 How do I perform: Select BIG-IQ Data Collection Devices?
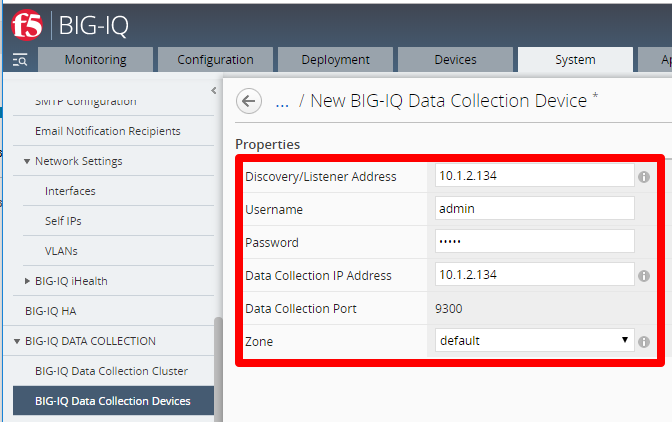click(x=113, y=401)
